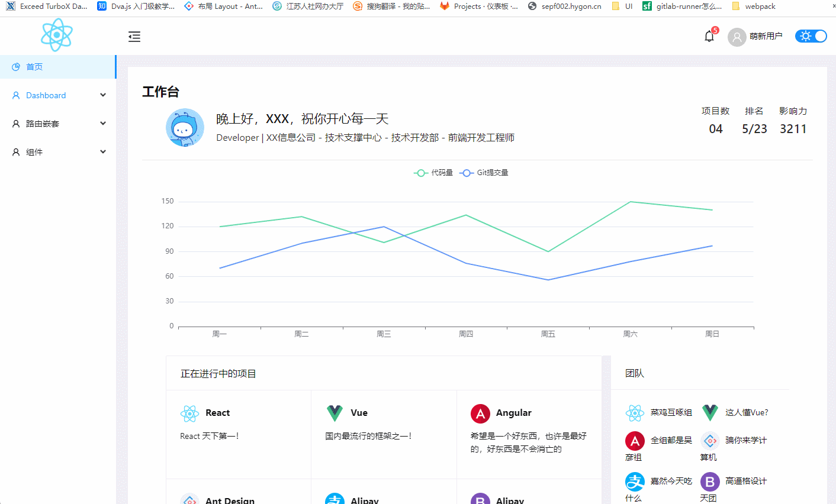Image resolution: width=836 pixels, height=504 pixels.
Task: Click the team name 这人懂Vue?
Action: 747,412
